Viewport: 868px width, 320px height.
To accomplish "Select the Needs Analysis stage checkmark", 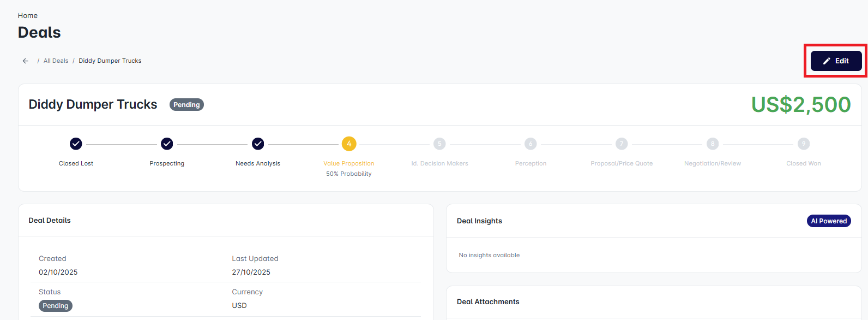I will pos(258,144).
